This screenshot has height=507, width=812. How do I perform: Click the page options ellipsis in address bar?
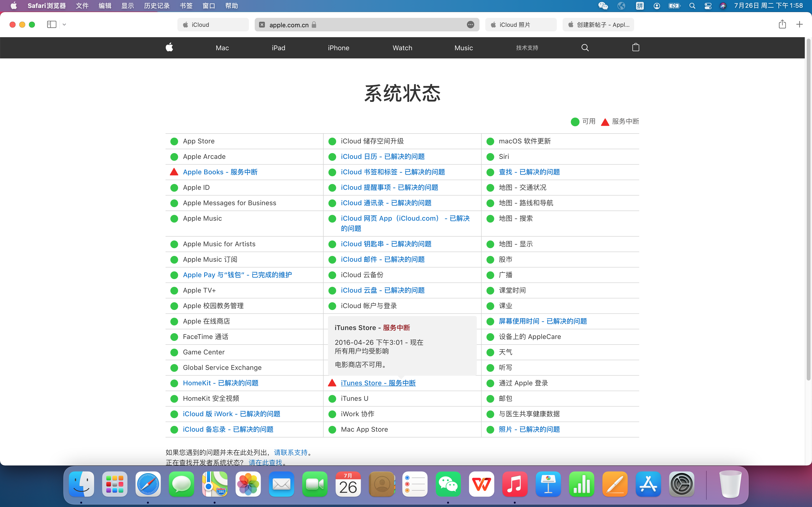coord(471,25)
